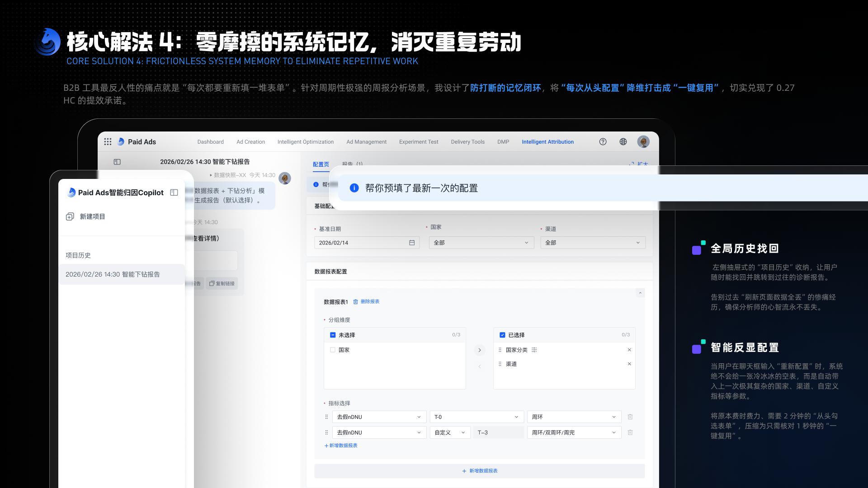The width and height of the screenshot is (868, 488).
Task: Open the 周环/双周环/周完 dropdown
Action: [x=574, y=433]
